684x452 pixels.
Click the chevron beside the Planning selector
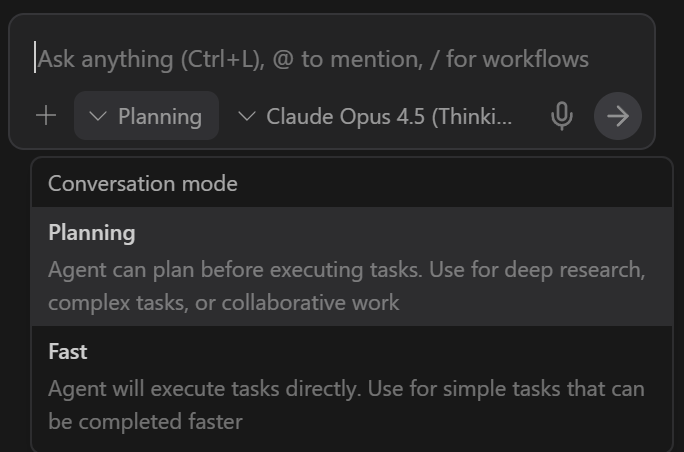tap(97, 116)
